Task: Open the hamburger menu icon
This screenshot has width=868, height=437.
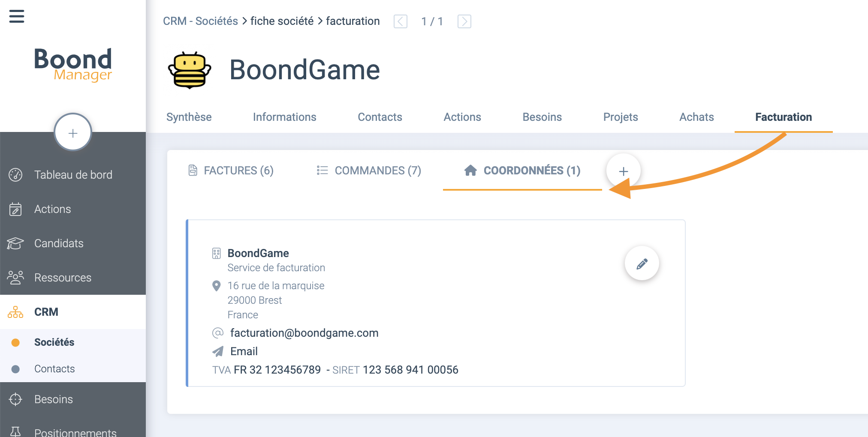Action: tap(17, 16)
